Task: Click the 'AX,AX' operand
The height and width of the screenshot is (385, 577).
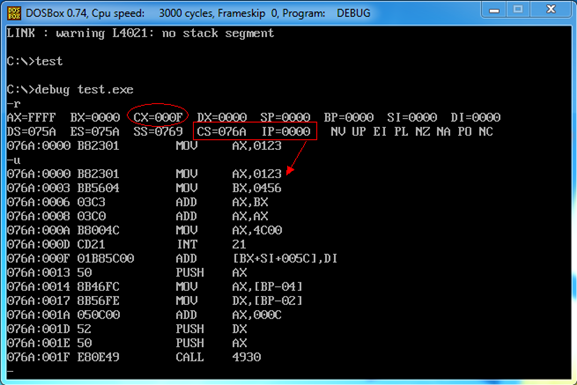Action: [x=250, y=216]
